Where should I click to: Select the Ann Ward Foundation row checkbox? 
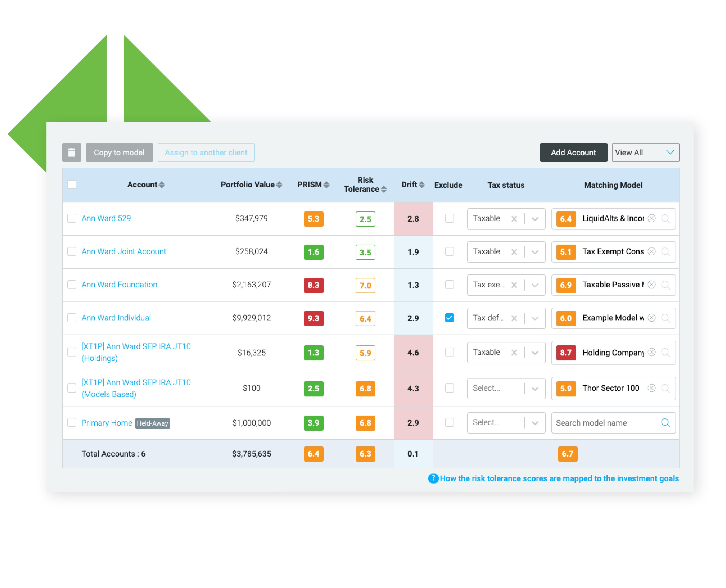click(71, 285)
